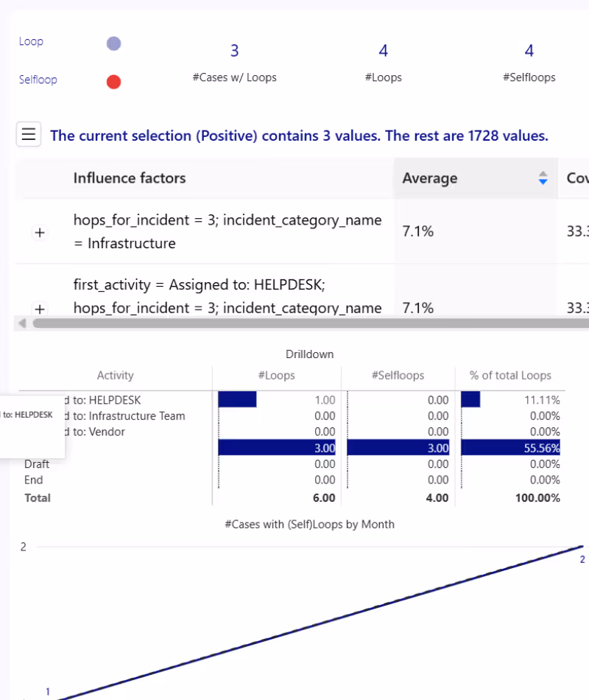Click the selection summary text about 3 values
Image resolution: width=589 pixels, height=700 pixels.
(299, 136)
